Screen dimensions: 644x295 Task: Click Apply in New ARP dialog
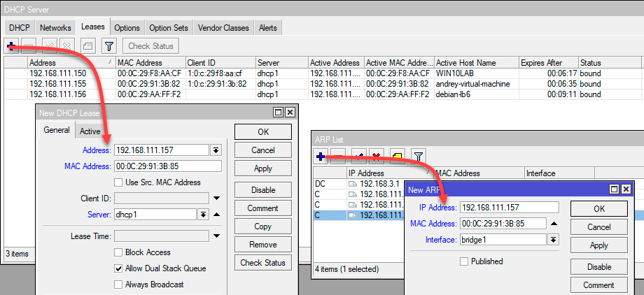(599, 245)
